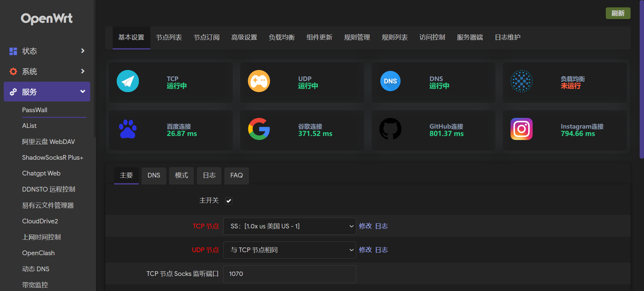The height and width of the screenshot is (291, 644).
Task: Click the blue DNS circle icon
Action: coord(390,81)
